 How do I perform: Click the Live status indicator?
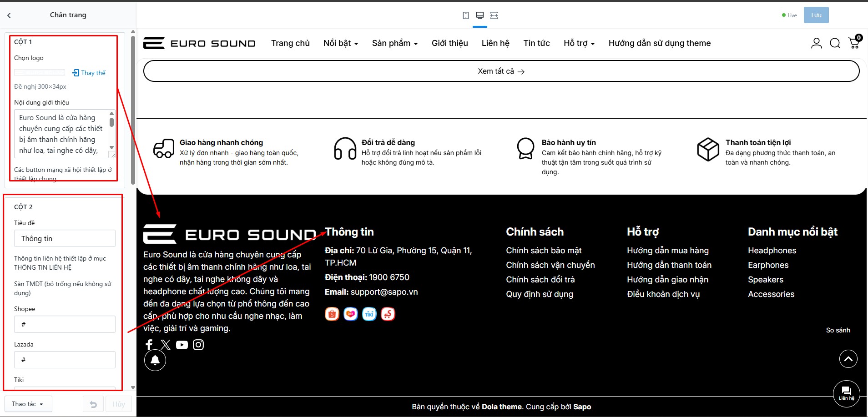(x=789, y=15)
